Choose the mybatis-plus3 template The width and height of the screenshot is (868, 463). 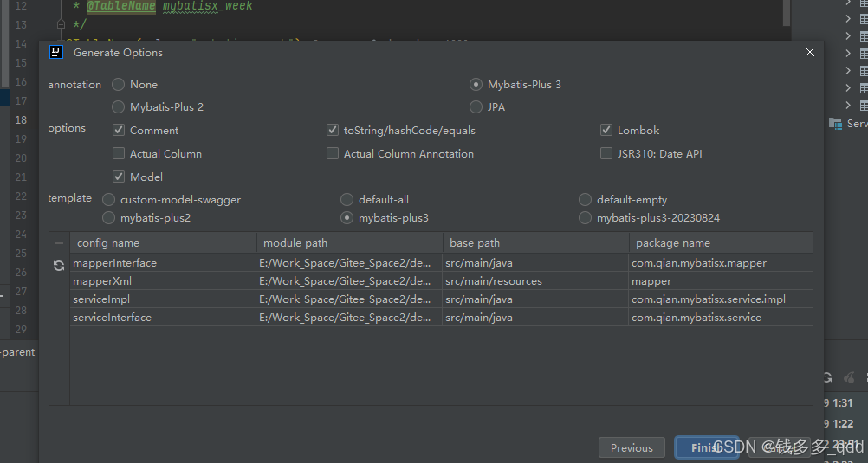[347, 218]
